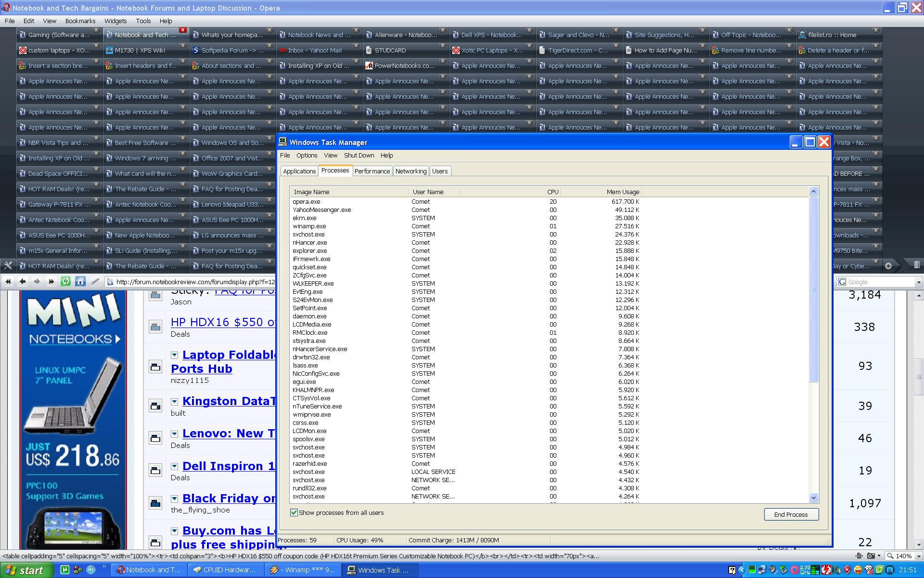Open Opera's Widgets menu
924x578 pixels.
point(115,21)
